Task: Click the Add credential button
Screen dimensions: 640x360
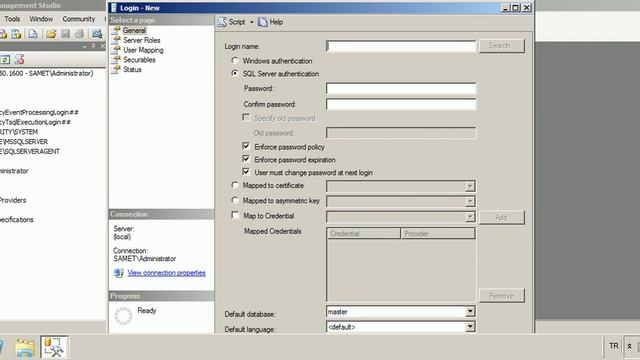Action: point(502,217)
